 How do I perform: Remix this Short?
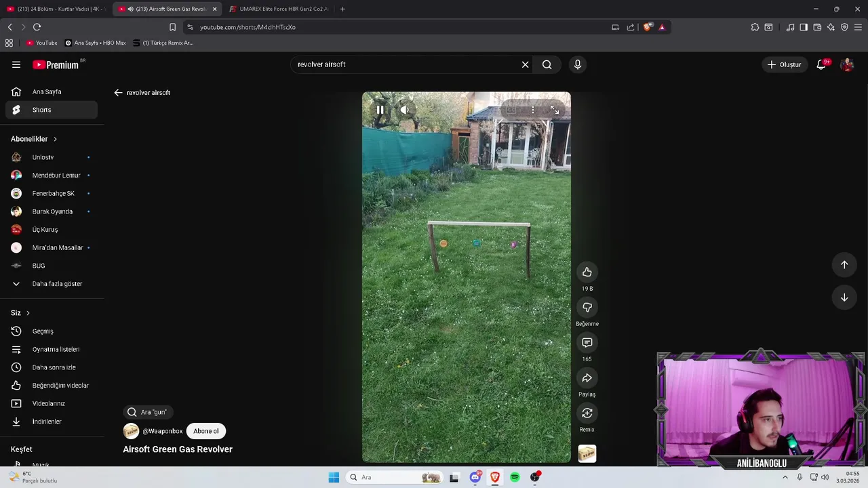[587, 413]
